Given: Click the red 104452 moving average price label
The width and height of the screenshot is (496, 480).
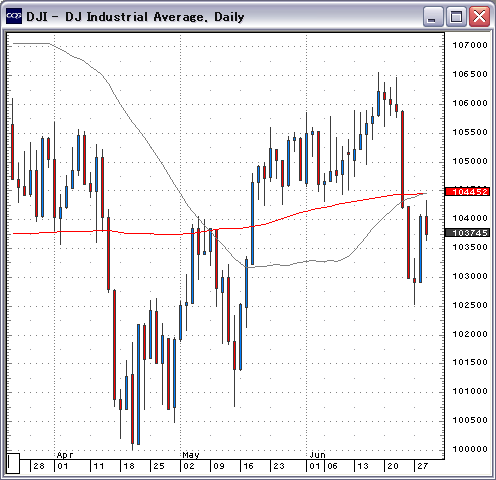Looking at the screenshot, I should [468, 192].
